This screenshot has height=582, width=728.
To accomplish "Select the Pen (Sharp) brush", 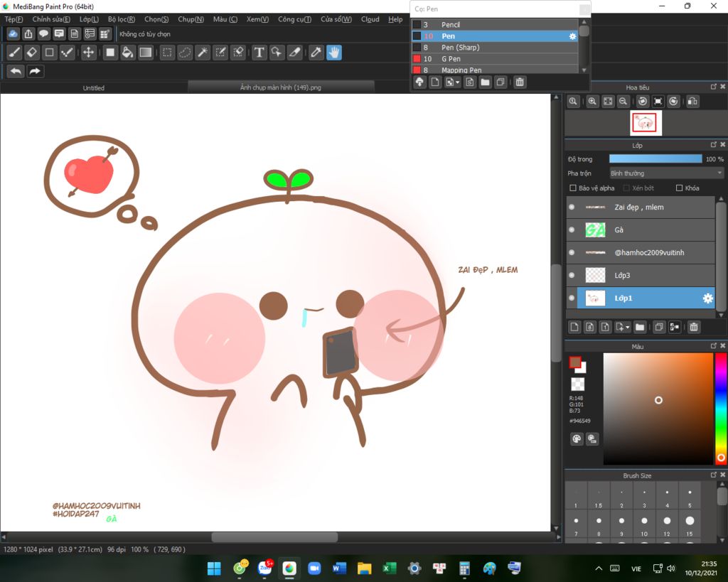I will coord(495,48).
